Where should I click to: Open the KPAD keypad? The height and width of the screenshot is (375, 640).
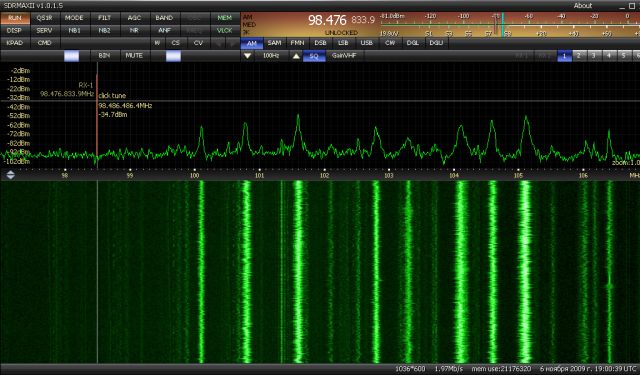pyautogui.click(x=15, y=43)
